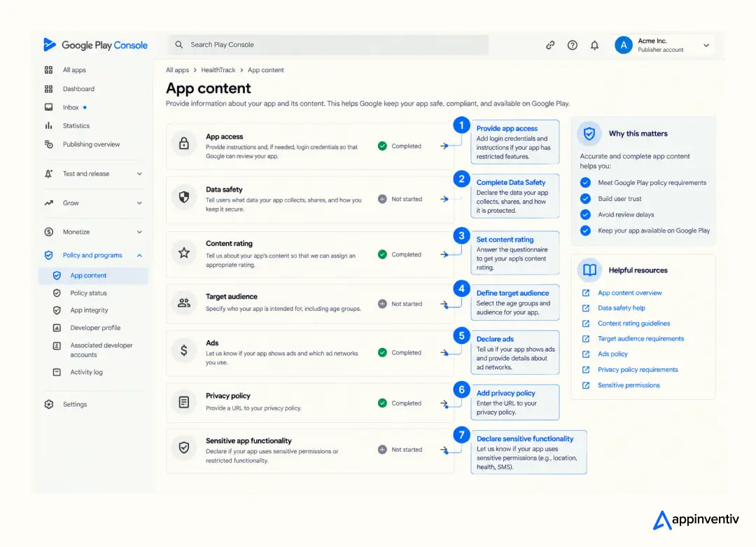756x547 pixels.
Task: Click the Google Play Console logo
Action: (x=95, y=45)
